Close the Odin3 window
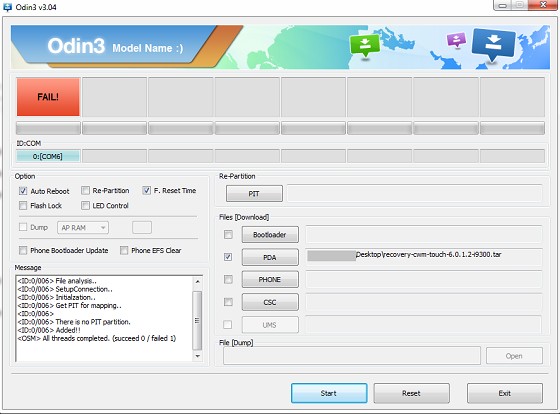560x414 pixels. (x=543, y=5)
